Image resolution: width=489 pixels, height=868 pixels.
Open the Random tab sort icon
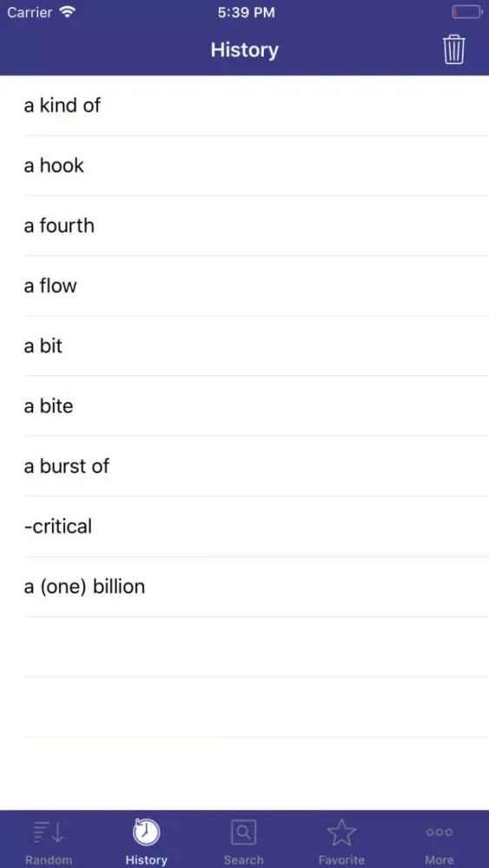point(49,832)
